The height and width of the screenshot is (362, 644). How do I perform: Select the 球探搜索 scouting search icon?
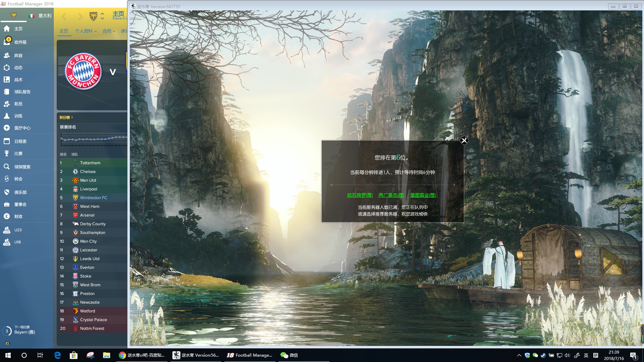[7, 167]
